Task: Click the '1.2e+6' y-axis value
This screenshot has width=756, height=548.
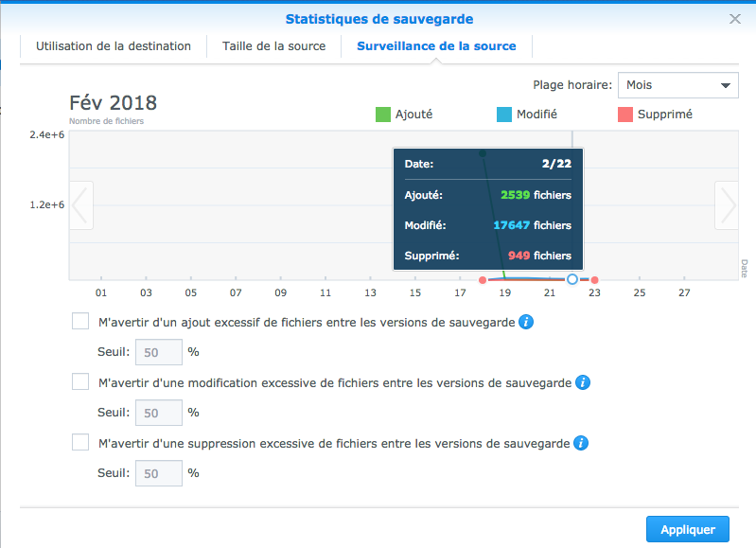Action: point(46,204)
